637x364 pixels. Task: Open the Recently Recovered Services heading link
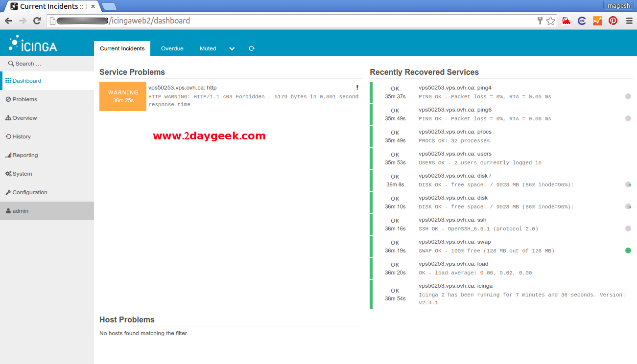tap(424, 72)
